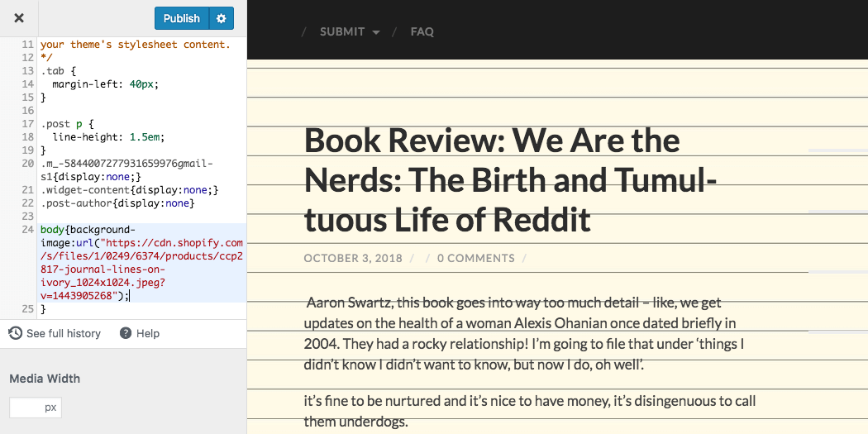Open the Book Review post title
The image size is (868, 434).
(x=511, y=180)
